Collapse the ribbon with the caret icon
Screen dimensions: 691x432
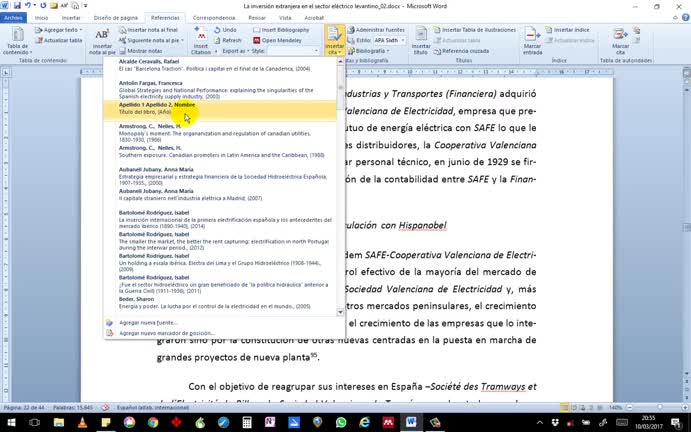pyautogui.click(x=676, y=18)
